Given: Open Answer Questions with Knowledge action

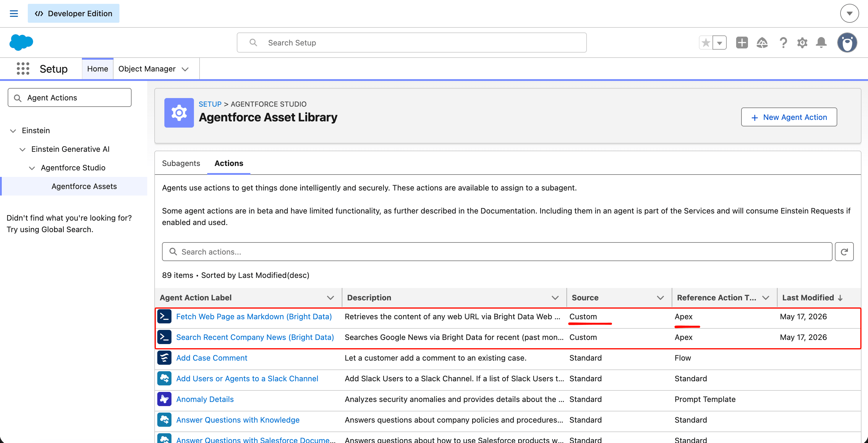Looking at the screenshot, I should pyautogui.click(x=238, y=420).
